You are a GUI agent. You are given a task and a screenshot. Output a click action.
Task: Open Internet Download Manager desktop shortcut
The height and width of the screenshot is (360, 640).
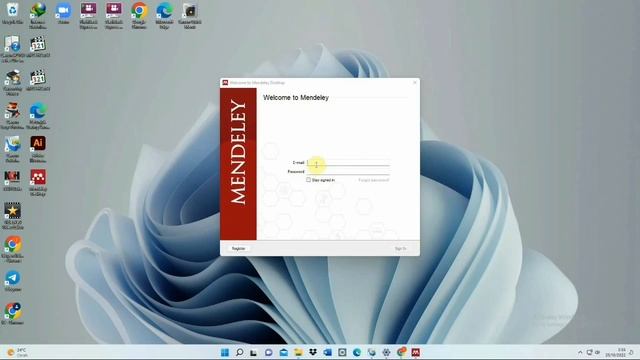[x=38, y=16]
